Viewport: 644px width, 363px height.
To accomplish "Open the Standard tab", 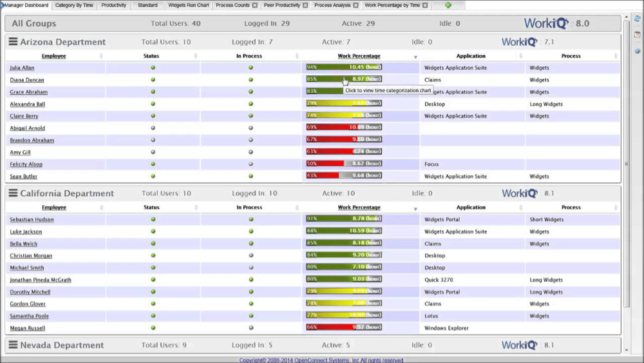I will pyautogui.click(x=147, y=5).
